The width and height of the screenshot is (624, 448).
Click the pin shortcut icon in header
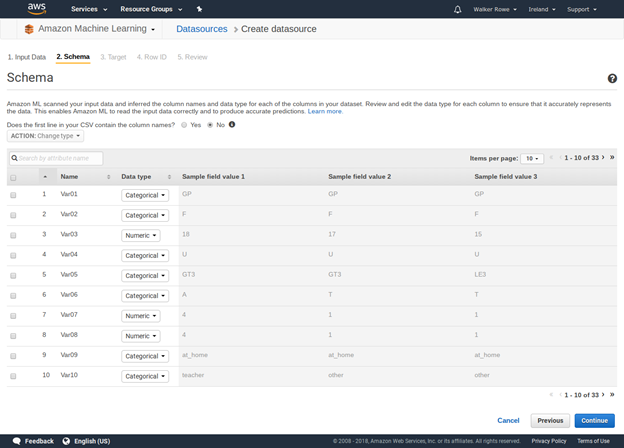coord(199,9)
